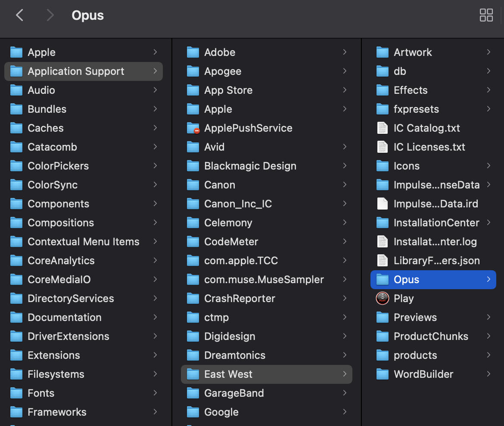Image resolution: width=504 pixels, height=426 pixels.
Task: Click the ApplePushService folder with restricted badge
Action: pos(193,128)
